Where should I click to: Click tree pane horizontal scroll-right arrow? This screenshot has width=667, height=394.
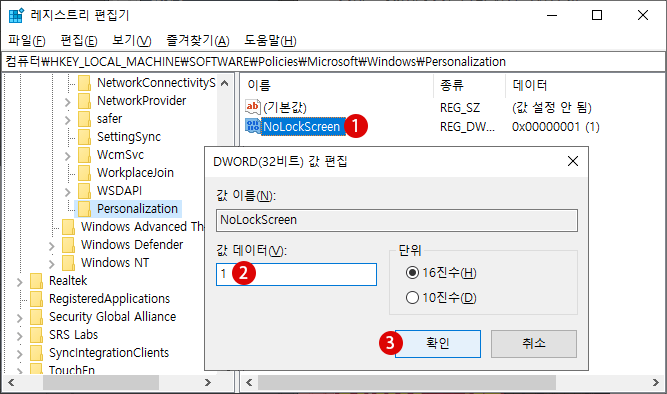pos(208,383)
